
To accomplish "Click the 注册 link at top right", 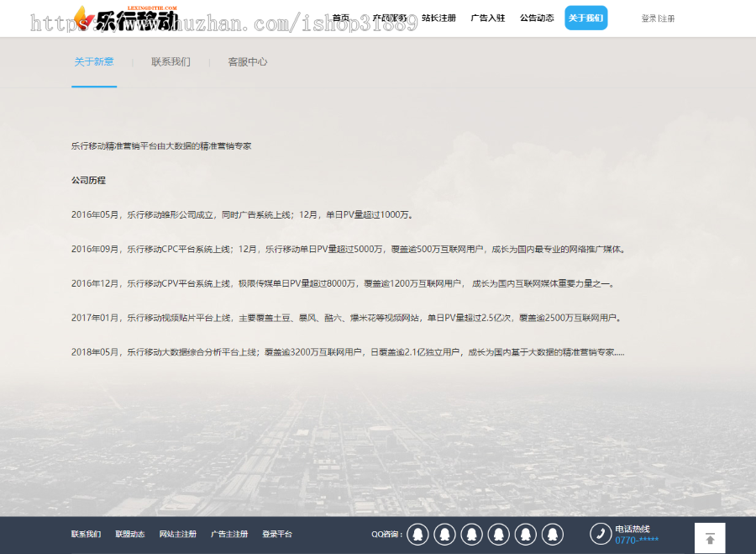I will [x=667, y=18].
